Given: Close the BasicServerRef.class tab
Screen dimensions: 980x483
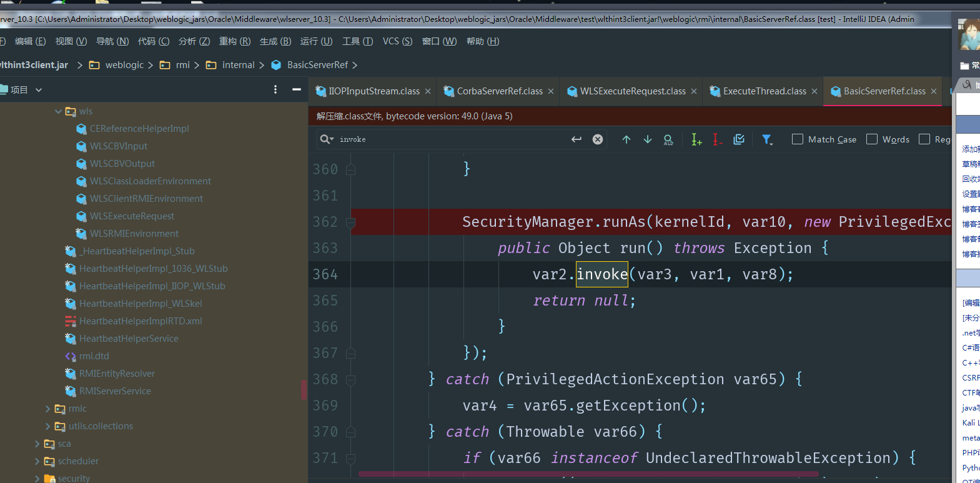Looking at the screenshot, I should coord(934,91).
